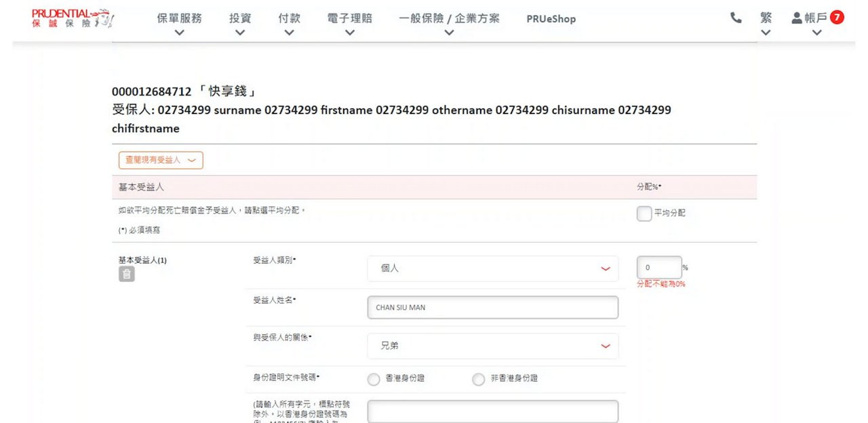Select the 非香港身份證 radio button
The image size is (868, 423).
(x=479, y=380)
